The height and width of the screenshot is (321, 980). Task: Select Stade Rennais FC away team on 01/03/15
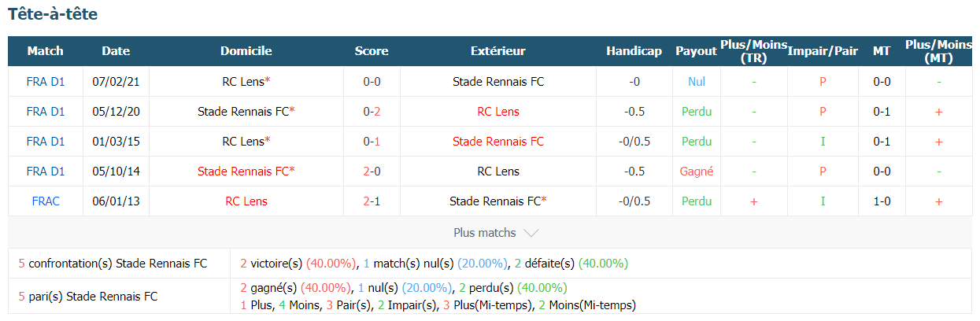point(498,141)
